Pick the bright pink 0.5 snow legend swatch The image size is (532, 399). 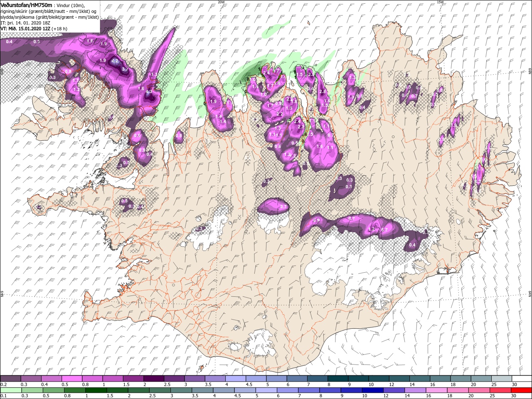click(72, 378)
